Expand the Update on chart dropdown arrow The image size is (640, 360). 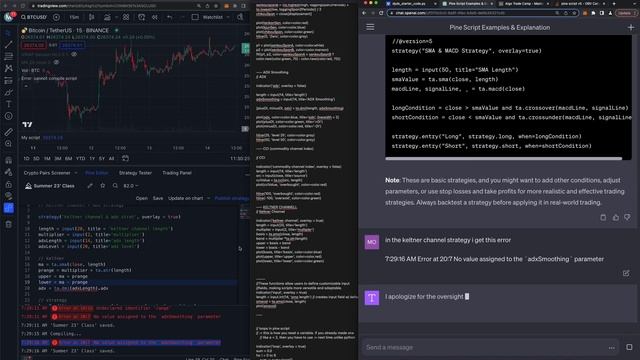tap(209, 198)
